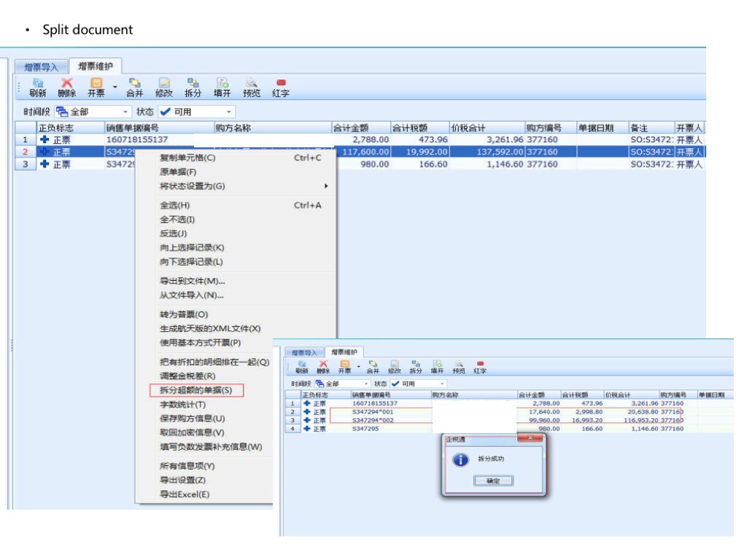This screenshot has height=560, width=747.
Task: Click the 合计金额 column header in upper table
Action: tap(360, 128)
